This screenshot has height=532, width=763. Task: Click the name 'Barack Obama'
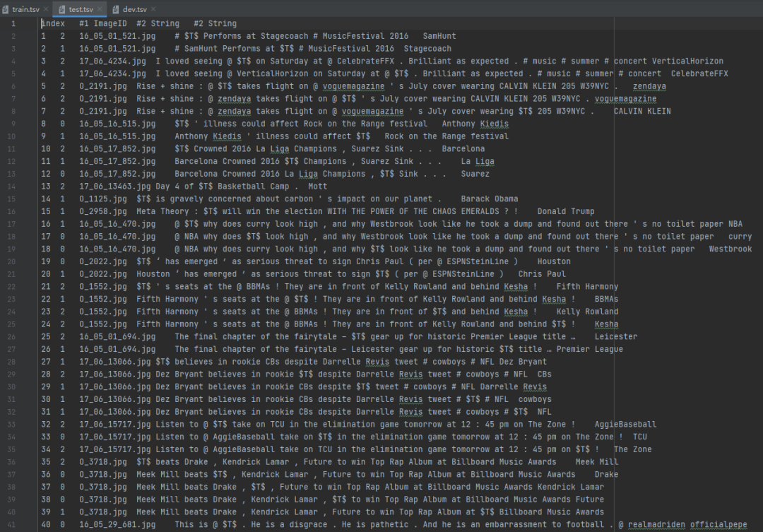pyautogui.click(x=490, y=199)
